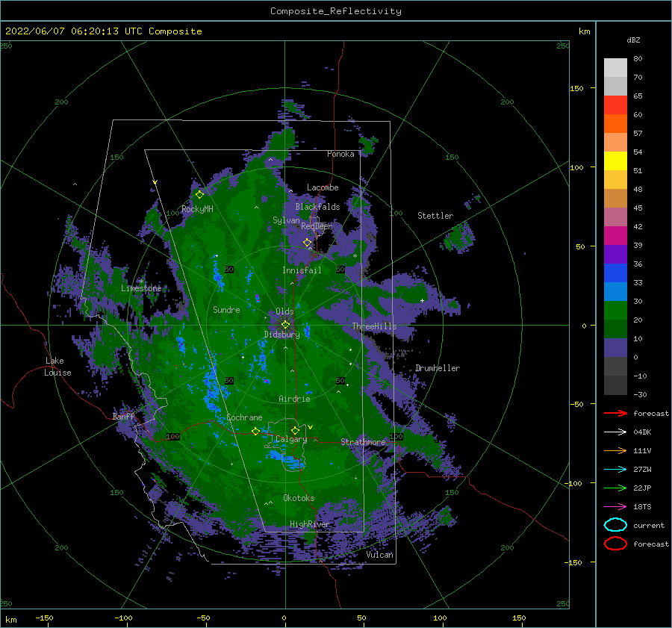Click the 80 value on dBZ scale
Image resolution: width=672 pixels, height=628 pixels.
[638, 58]
